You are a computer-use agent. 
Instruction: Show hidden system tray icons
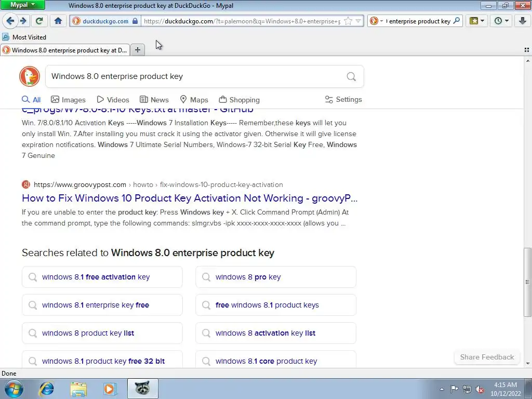pyautogui.click(x=442, y=389)
